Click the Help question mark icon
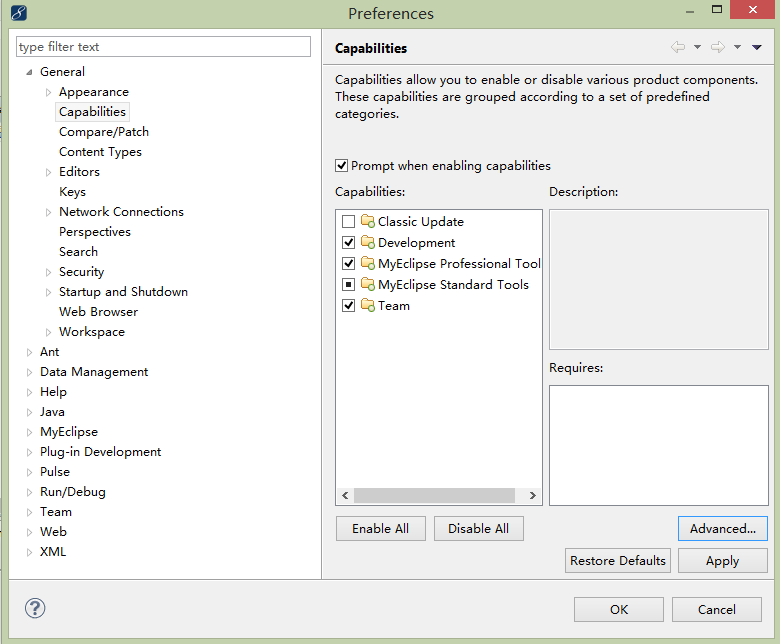Screen dimensions: 780x644 (x=35, y=608)
